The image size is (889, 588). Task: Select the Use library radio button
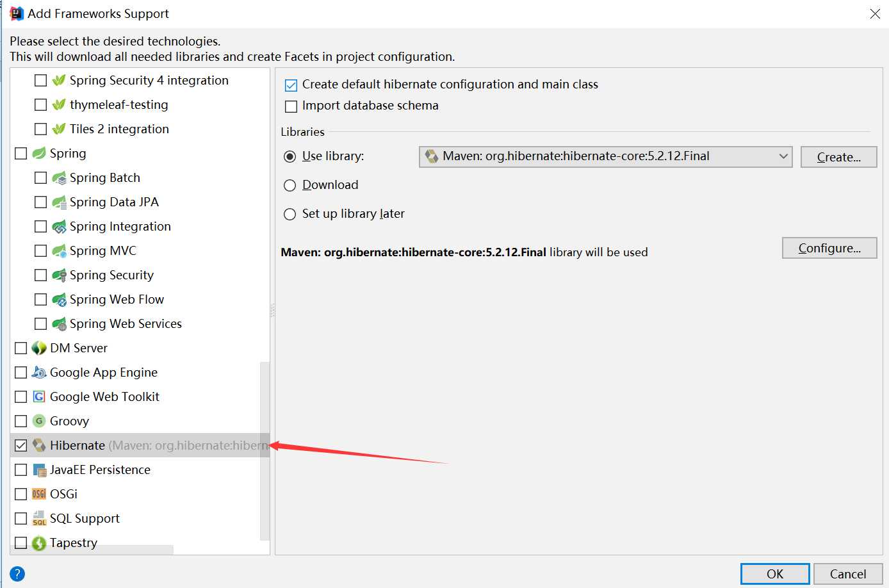click(290, 157)
